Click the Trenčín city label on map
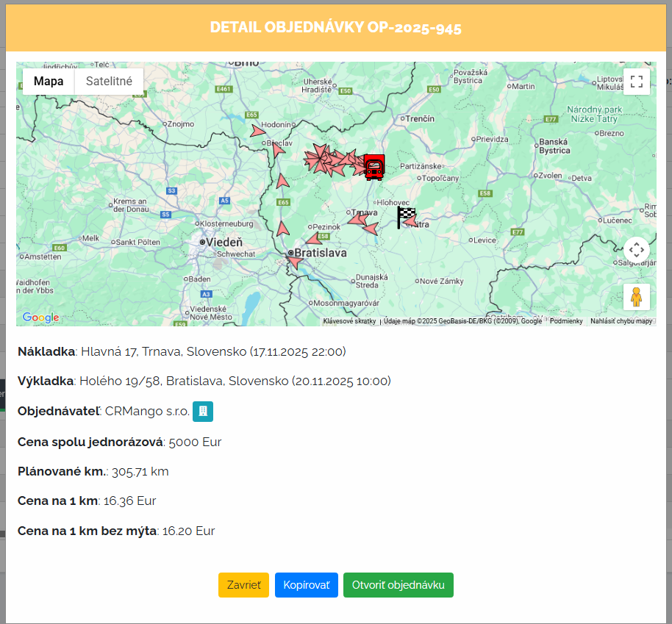 pos(420,118)
